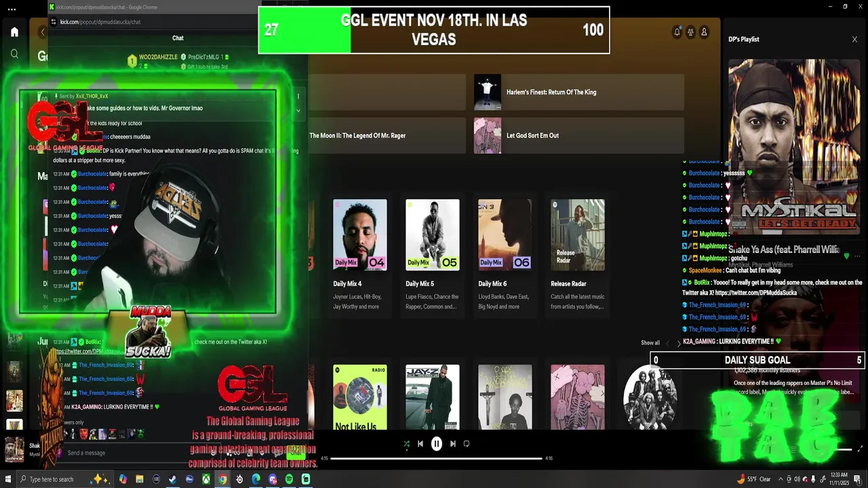The image size is (868, 488).
Task: Switch to Spotify in the taskbar
Action: click(289, 479)
